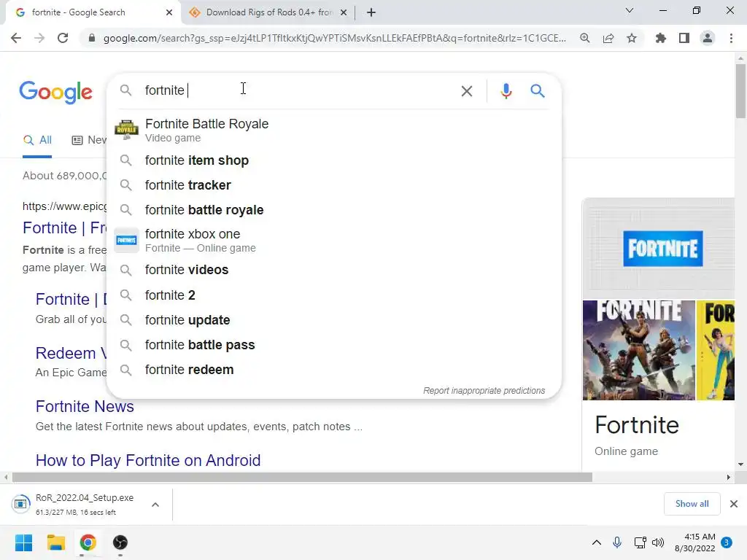
Task: Open OBS Studio from the taskbar
Action: point(120,542)
